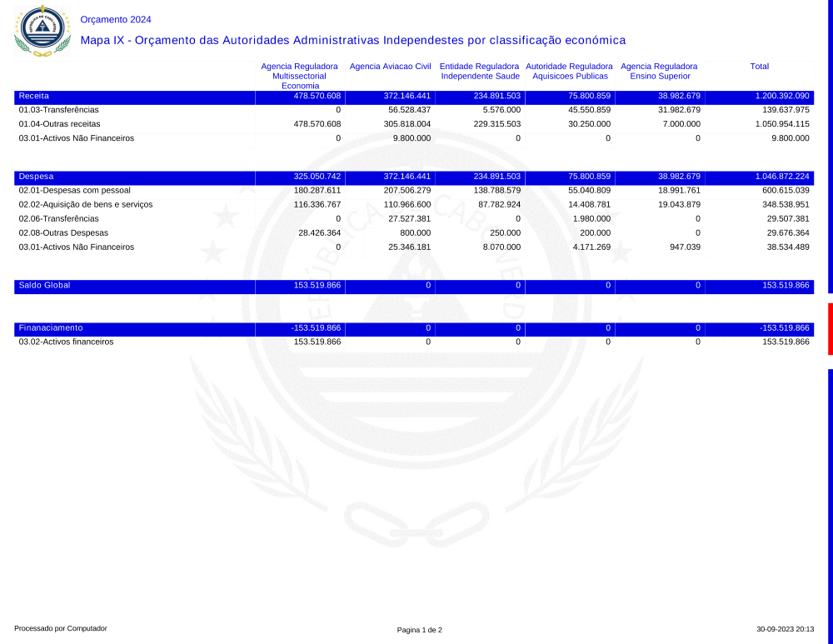Screen dimensions: 833x644
Task: Select the Receita section row label
Action: point(34,96)
